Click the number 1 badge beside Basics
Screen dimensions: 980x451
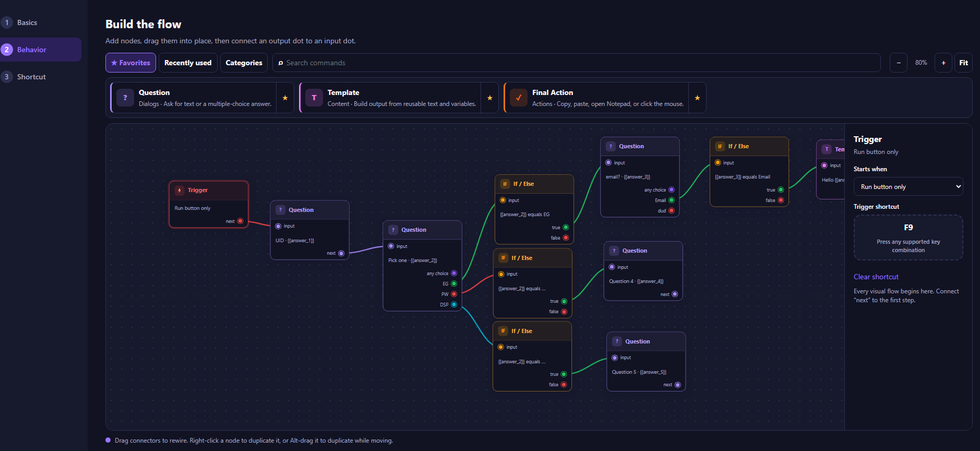click(7, 22)
